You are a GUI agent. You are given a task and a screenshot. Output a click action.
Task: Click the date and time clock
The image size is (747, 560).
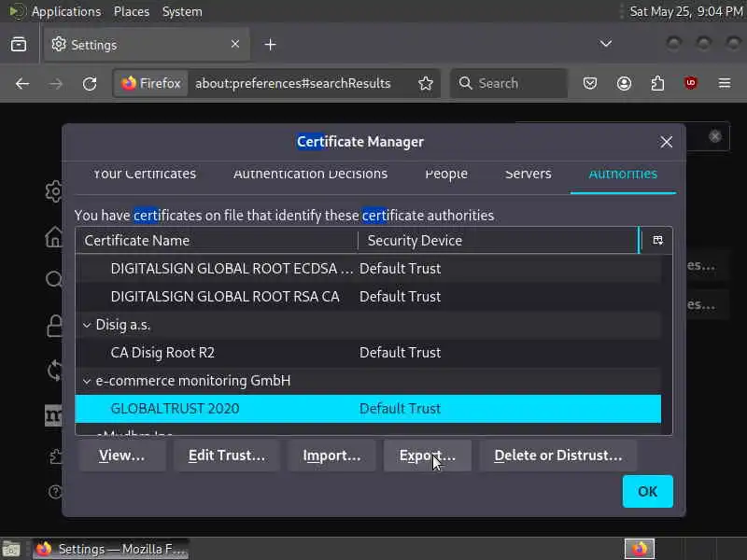tap(686, 11)
